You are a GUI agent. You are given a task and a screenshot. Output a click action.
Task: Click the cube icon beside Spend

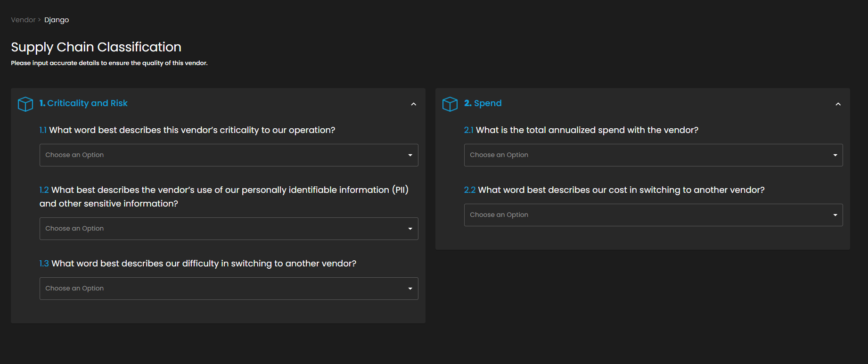[x=450, y=104]
